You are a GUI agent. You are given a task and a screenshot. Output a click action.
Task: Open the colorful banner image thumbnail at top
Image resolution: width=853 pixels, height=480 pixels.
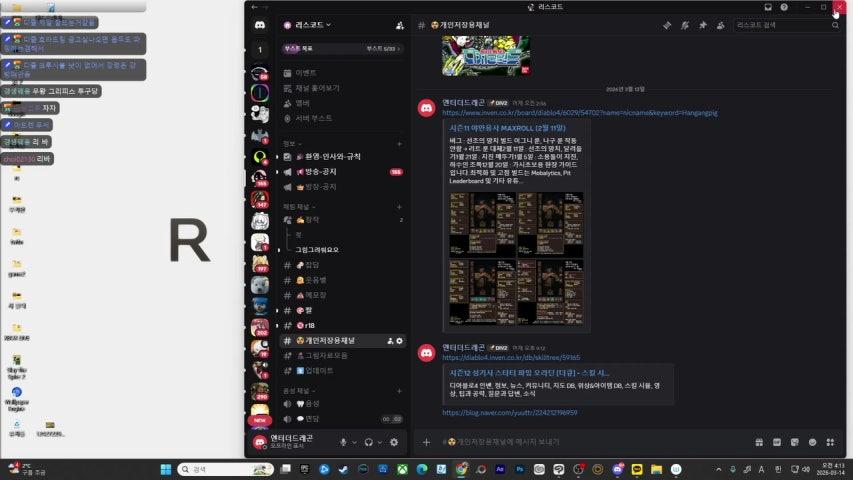486,56
